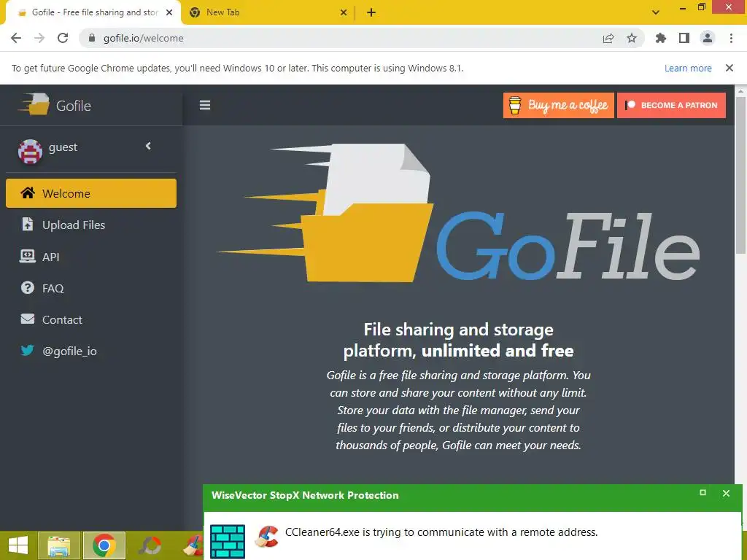Image resolution: width=747 pixels, height=560 pixels.
Task: Open the FAQ sidebar page
Action: (x=91, y=288)
